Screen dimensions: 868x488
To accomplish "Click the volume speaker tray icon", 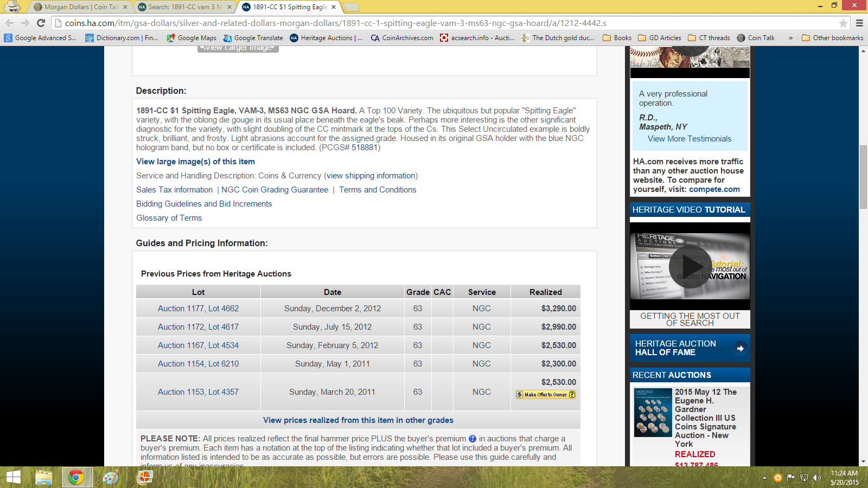I will (817, 478).
